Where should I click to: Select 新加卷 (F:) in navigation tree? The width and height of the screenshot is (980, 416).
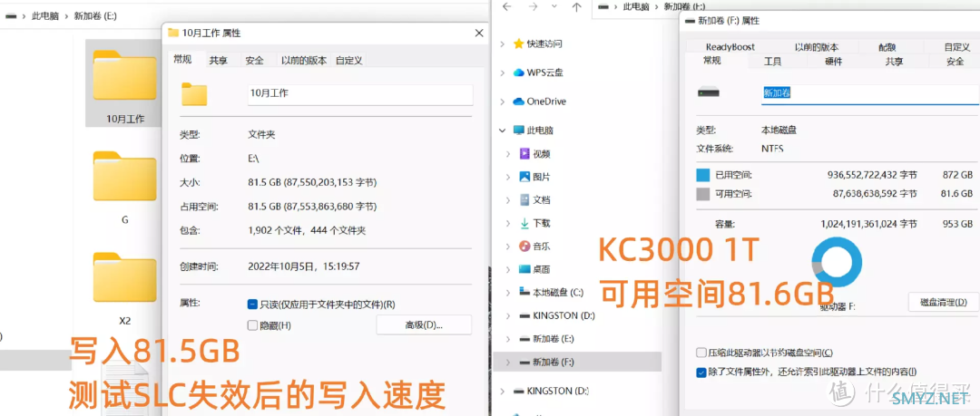577,362
